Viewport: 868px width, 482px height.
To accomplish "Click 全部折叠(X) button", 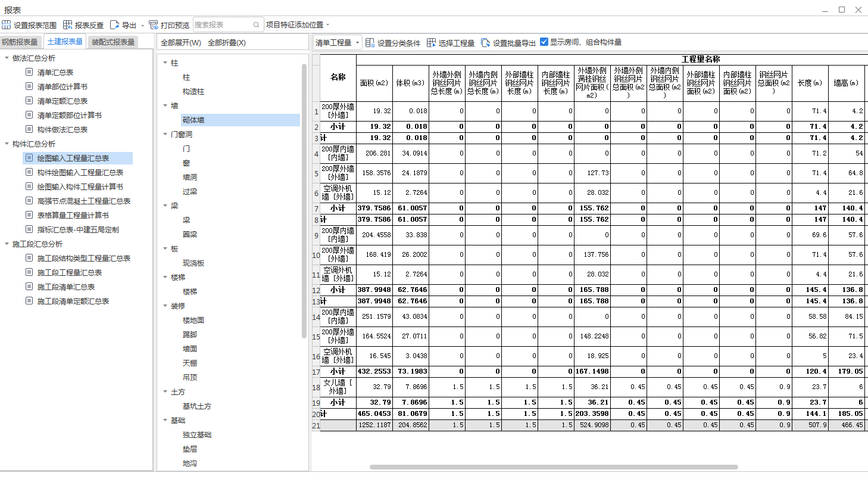I will [227, 43].
